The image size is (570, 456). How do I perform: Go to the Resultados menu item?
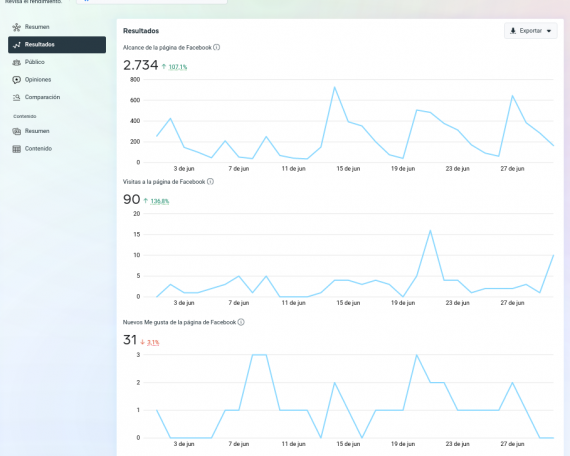[57, 45]
